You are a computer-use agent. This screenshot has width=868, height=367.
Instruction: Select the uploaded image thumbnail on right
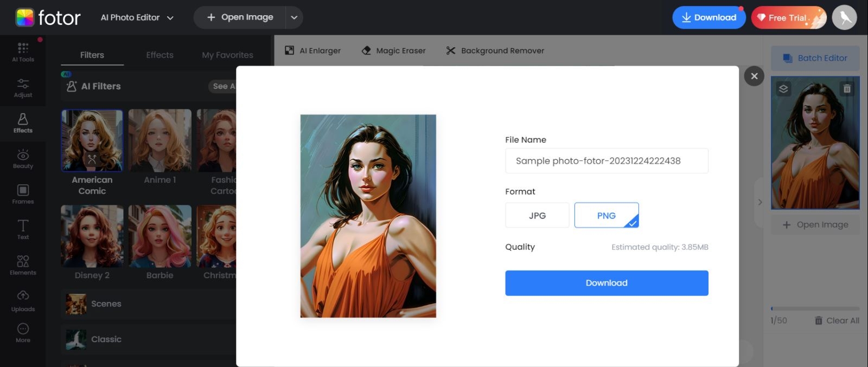[x=815, y=143]
